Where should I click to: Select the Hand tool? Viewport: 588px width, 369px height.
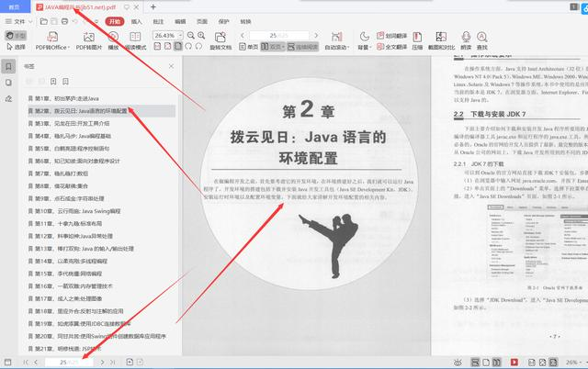coord(16,36)
